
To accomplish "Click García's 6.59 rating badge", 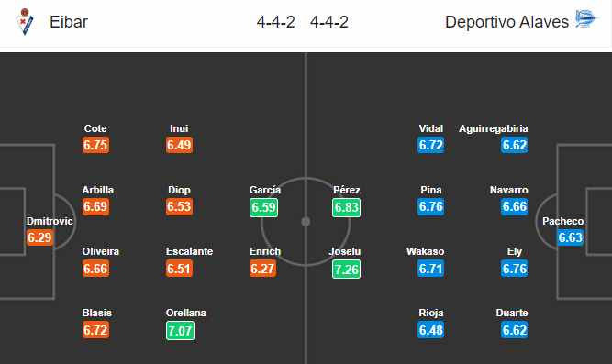I will pyautogui.click(x=264, y=207).
